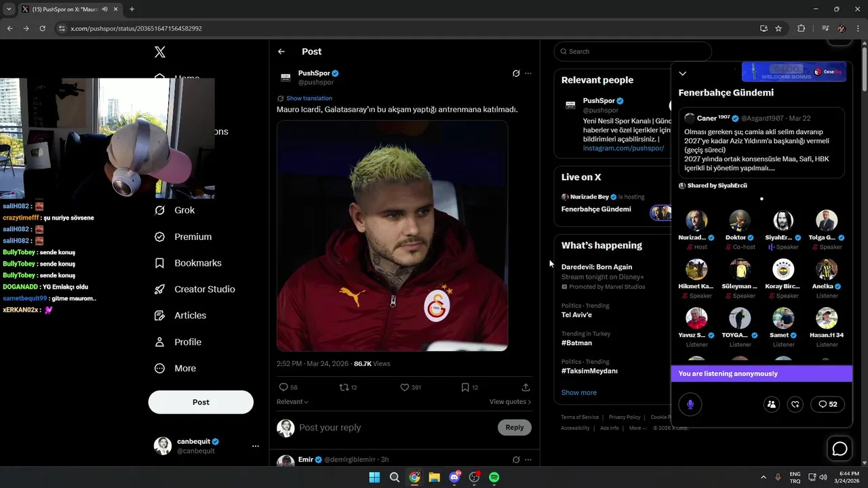The width and height of the screenshot is (868, 488).
Task: Click Show translation on the post
Action: point(309,98)
